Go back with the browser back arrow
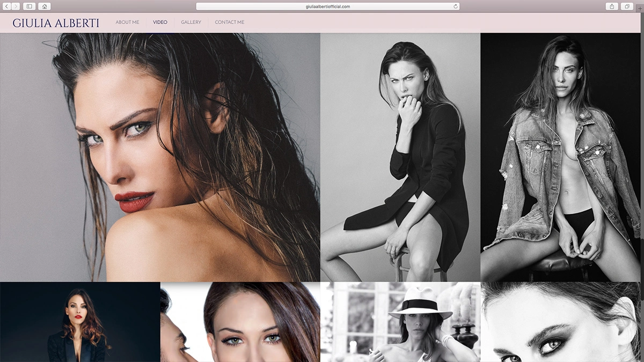 tap(8, 6)
